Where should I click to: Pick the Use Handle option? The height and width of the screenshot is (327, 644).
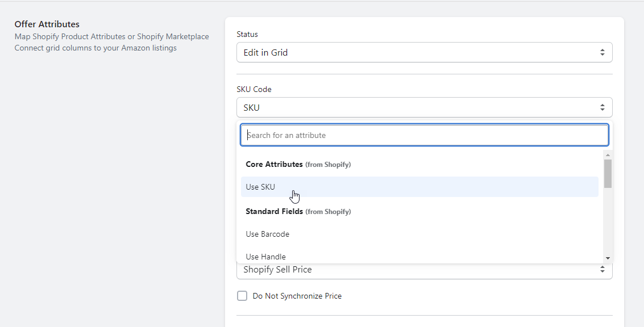click(x=419, y=257)
